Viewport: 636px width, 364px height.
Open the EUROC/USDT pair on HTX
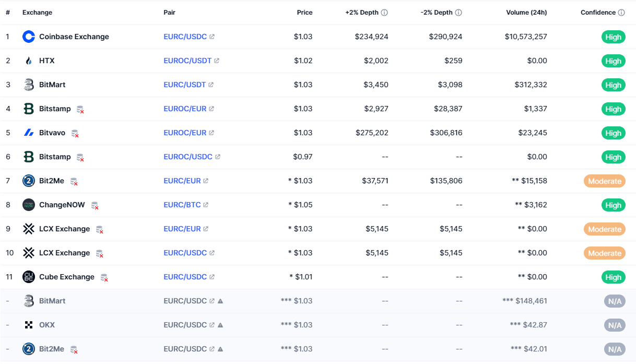click(x=187, y=61)
